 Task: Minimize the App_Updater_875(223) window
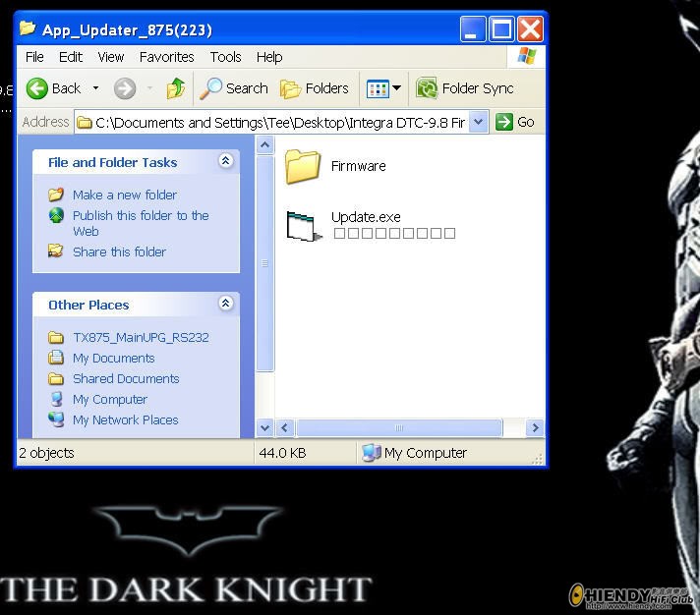pyautogui.click(x=472, y=29)
